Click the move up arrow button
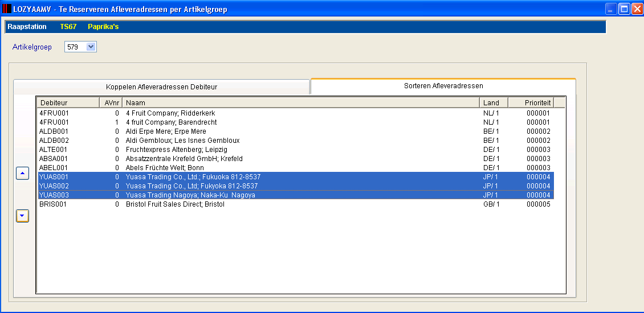This screenshot has width=644, height=313. click(x=22, y=173)
